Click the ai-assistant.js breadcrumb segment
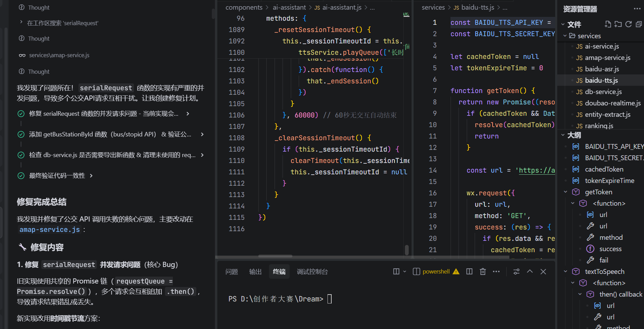This screenshot has height=329, width=644. [x=342, y=7]
